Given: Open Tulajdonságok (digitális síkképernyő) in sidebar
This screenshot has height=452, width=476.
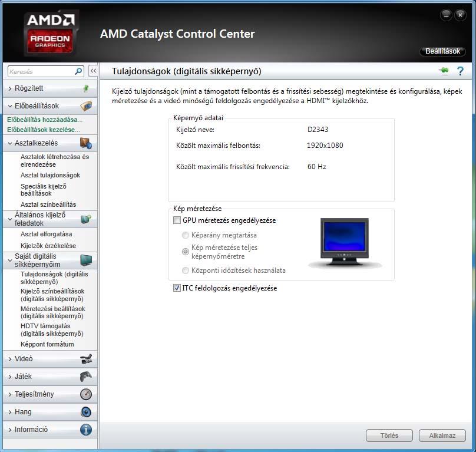Looking at the screenshot, I should pyautogui.click(x=54, y=278).
